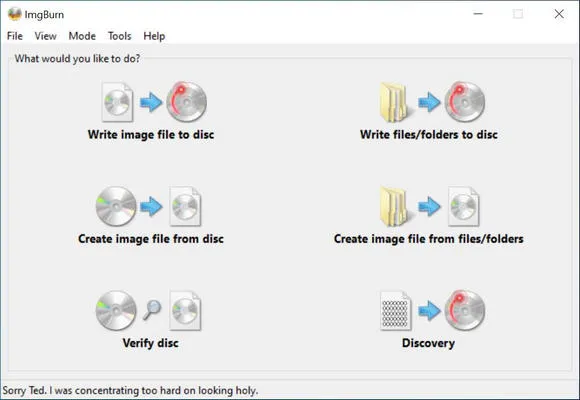Open the Tools menu
This screenshot has height=400, width=580.
pos(119,36)
